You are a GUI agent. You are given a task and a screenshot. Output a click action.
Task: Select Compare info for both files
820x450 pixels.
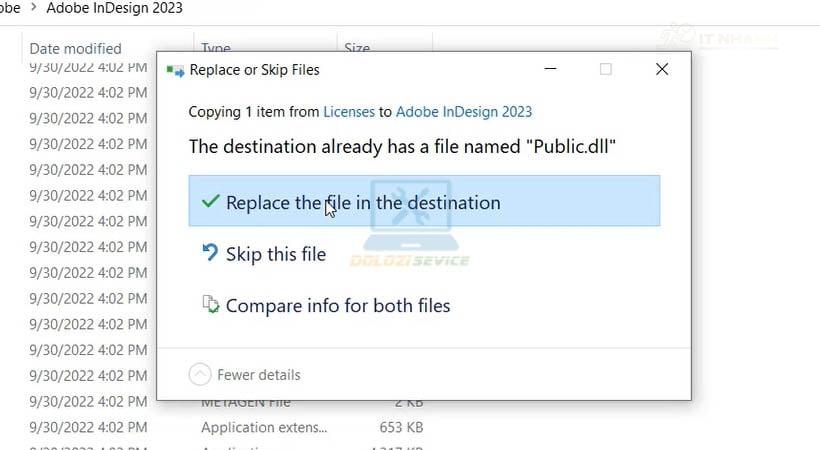point(338,306)
